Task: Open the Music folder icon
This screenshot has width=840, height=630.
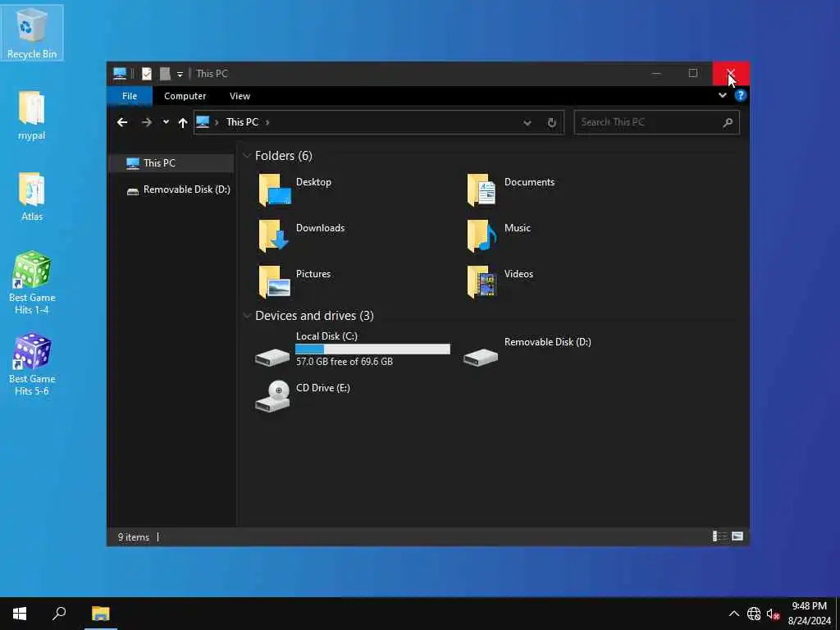Action: [x=482, y=235]
